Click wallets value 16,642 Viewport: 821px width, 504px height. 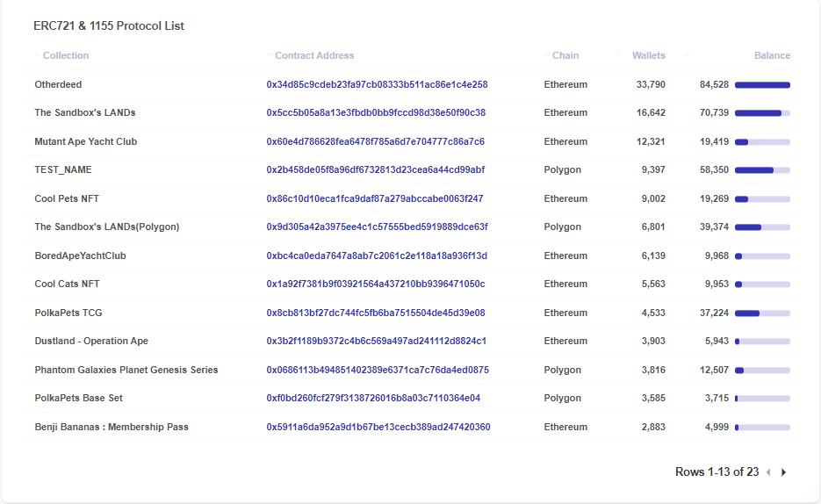(651, 112)
